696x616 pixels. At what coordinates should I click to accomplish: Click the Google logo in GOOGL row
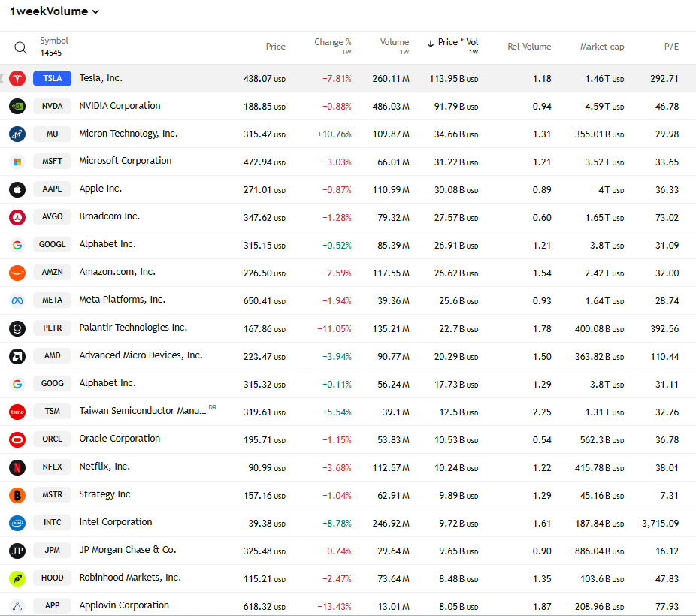(17, 245)
